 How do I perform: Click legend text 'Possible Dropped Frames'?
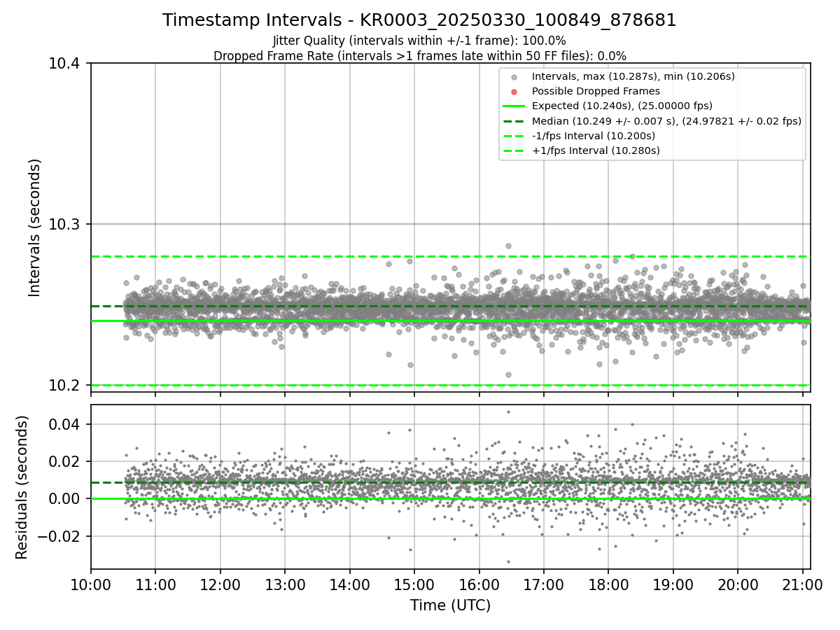point(596,91)
